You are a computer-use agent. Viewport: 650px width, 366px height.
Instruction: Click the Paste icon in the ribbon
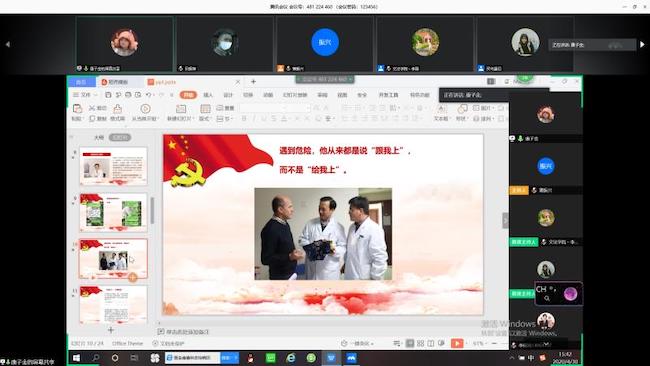77,109
